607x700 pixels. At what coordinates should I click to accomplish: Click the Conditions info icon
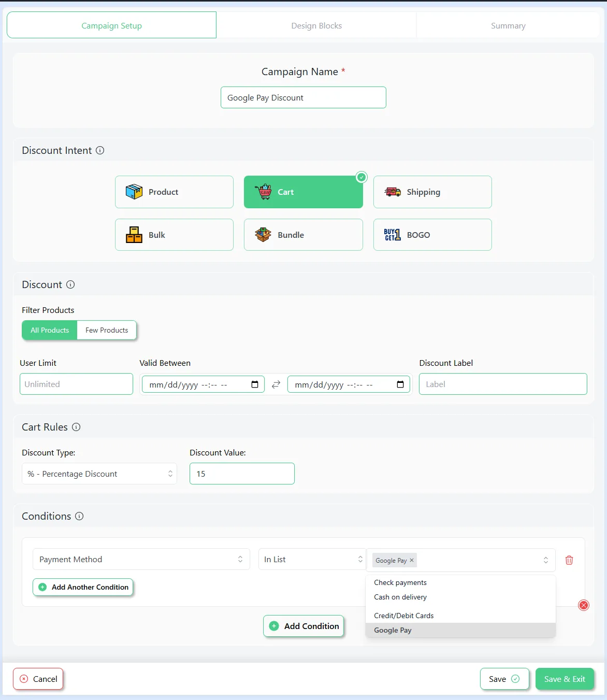pos(79,516)
